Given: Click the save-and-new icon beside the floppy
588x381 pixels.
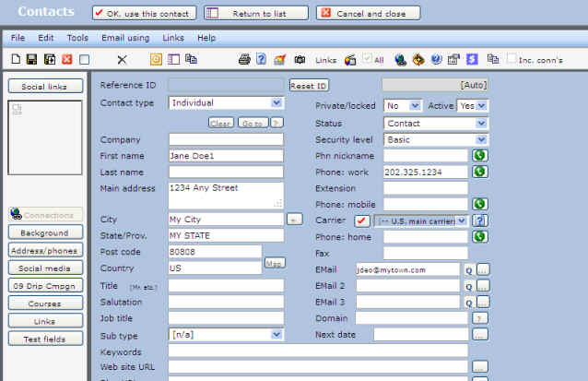Looking at the screenshot, I should pos(50,59).
